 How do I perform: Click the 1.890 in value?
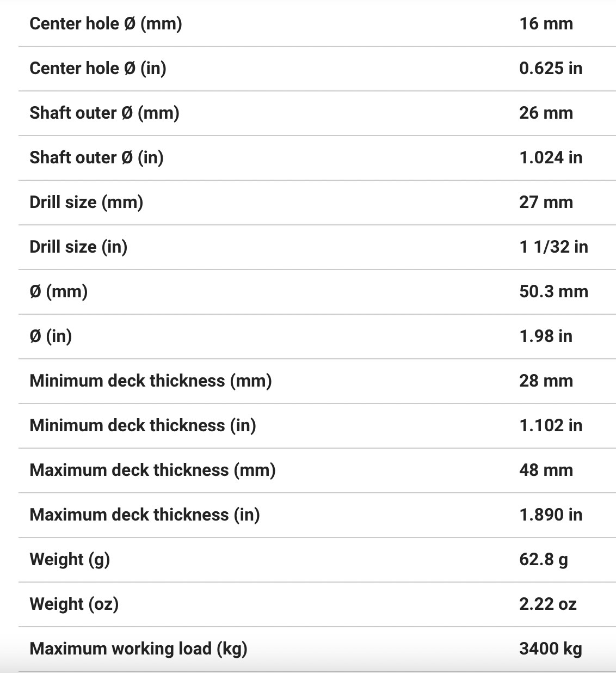point(550,515)
